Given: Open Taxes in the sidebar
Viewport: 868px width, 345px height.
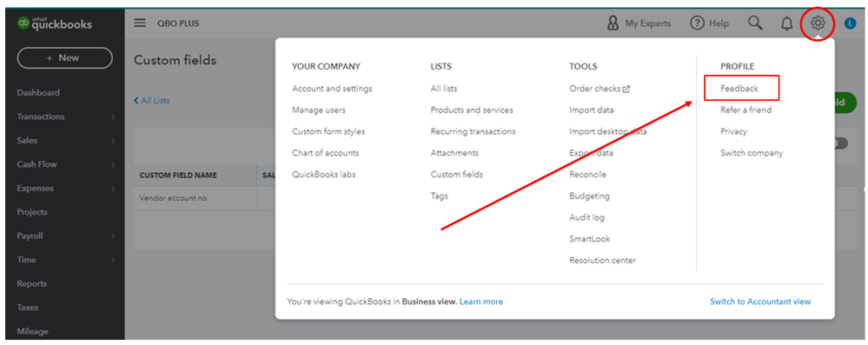Looking at the screenshot, I should pyautogui.click(x=28, y=308).
